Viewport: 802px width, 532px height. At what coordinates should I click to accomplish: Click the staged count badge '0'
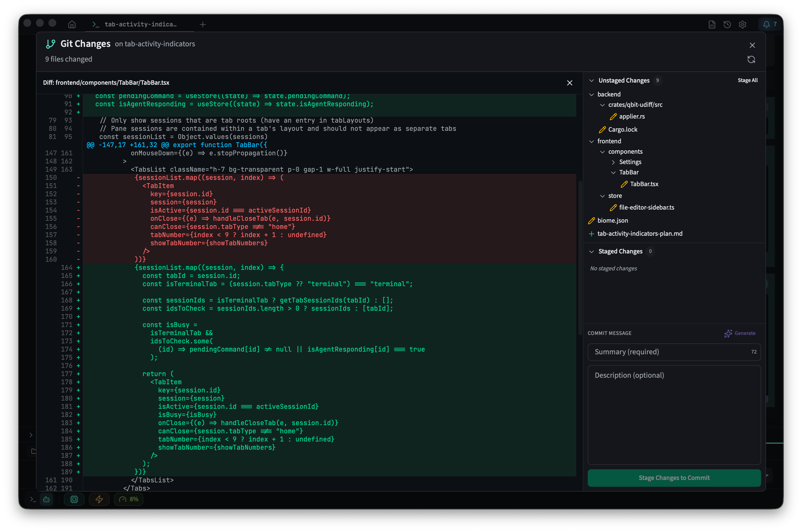tap(650, 251)
